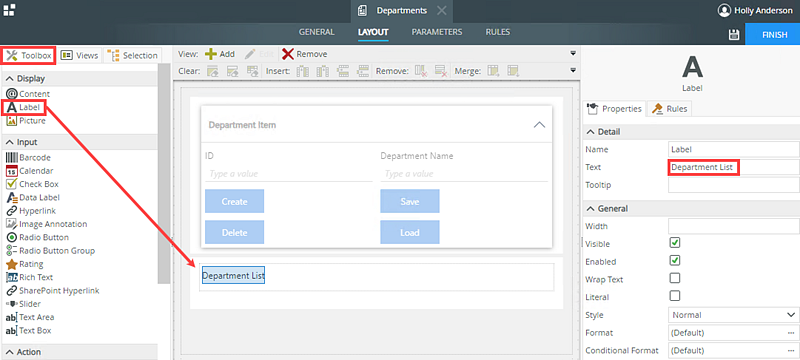Open the Style dropdown showing Normal
800x360 pixels.
pyautogui.click(x=733, y=315)
